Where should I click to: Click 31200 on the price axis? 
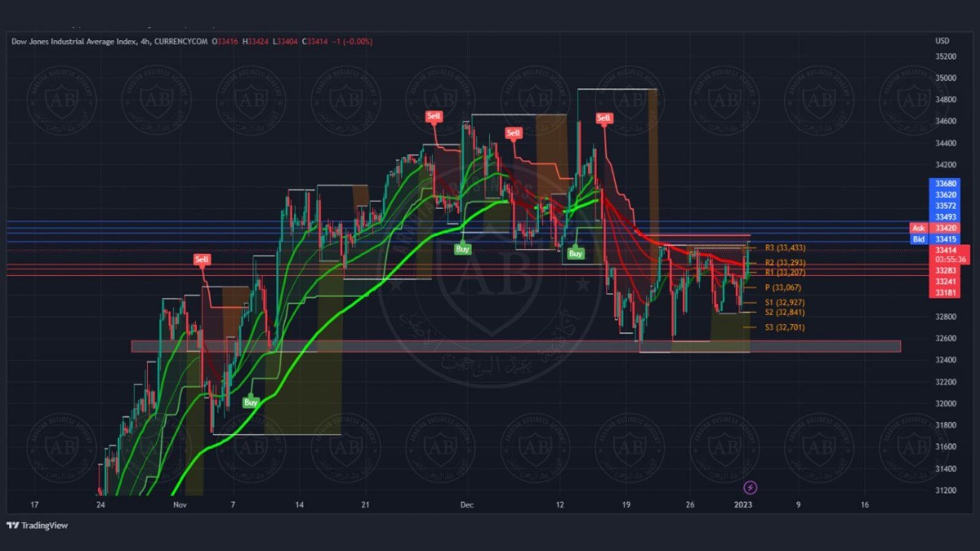coord(945,490)
